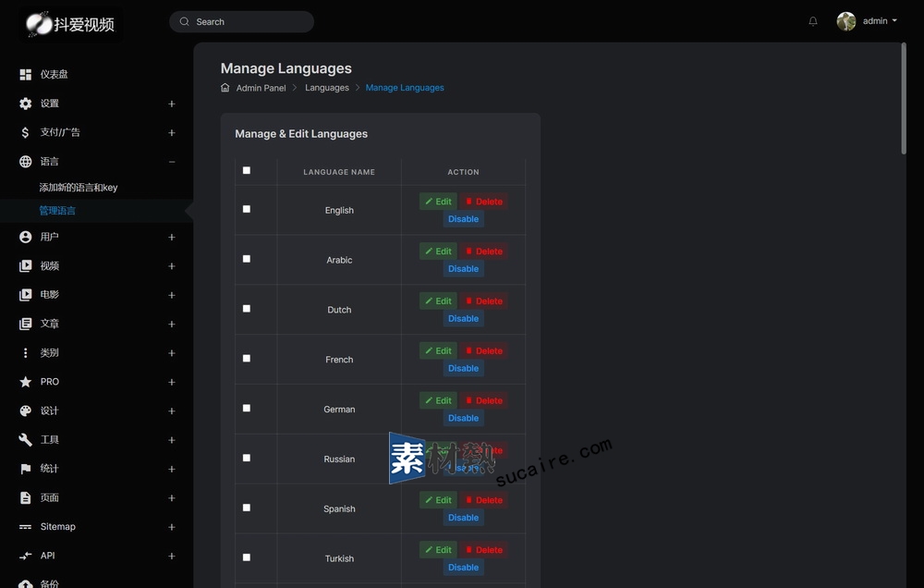Click the PRO star icon
Screen dimensions: 924x588
point(25,382)
